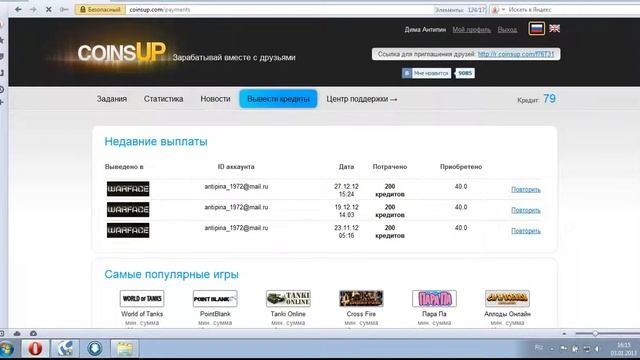This screenshot has height=360, width=640.
Task: Click the Выведено в column header
Action: [124, 167]
